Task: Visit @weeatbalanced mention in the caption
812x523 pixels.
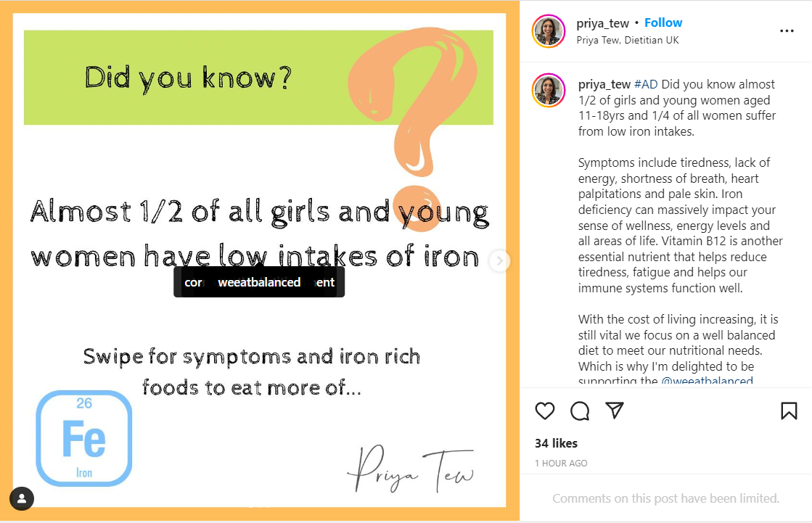Action: pos(707,381)
